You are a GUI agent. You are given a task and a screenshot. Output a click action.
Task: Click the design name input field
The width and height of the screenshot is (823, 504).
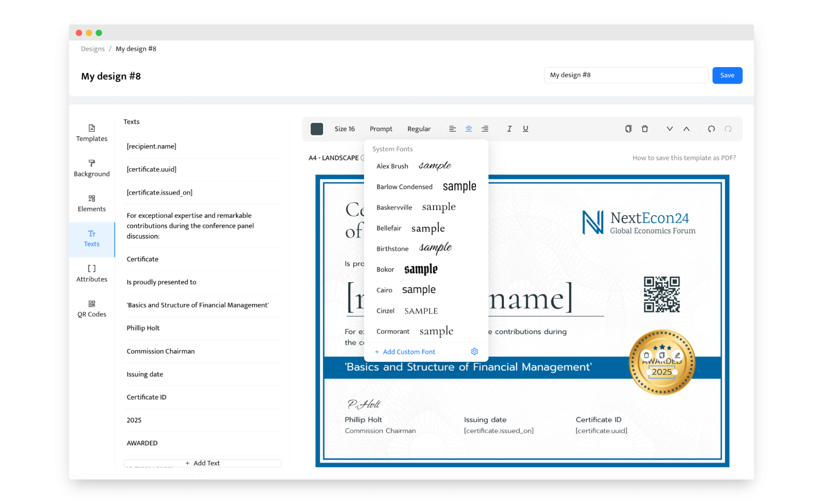tap(625, 75)
